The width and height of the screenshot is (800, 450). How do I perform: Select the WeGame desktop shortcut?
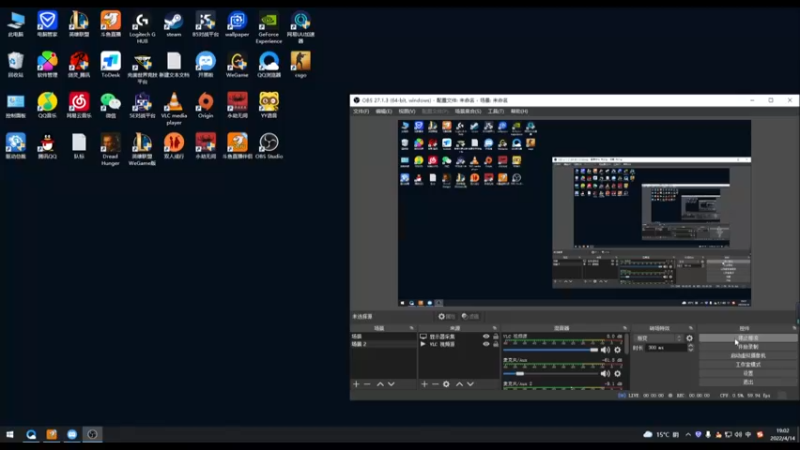click(237, 64)
